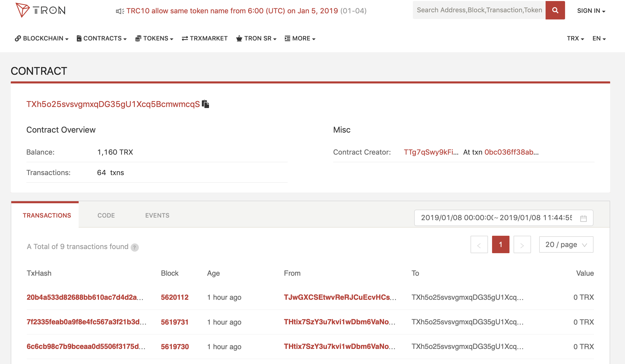Expand the EN language dropdown
The image size is (625, 364).
pos(599,38)
